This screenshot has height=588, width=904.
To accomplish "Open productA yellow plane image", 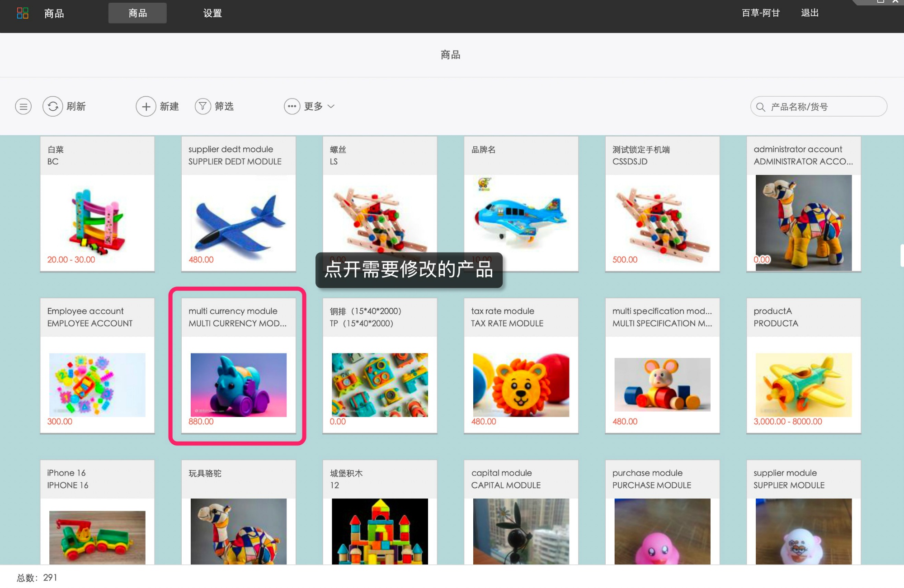I will tap(804, 385).
